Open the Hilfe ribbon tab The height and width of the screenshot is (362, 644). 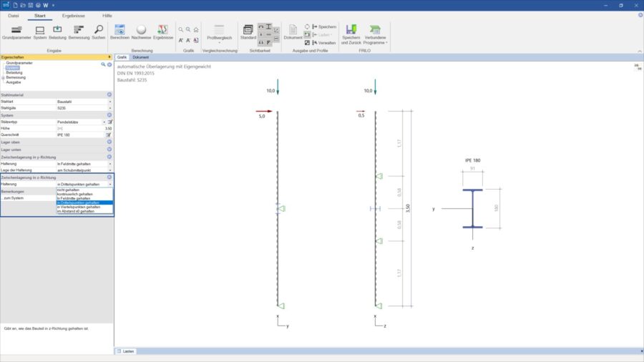[107, 16]
